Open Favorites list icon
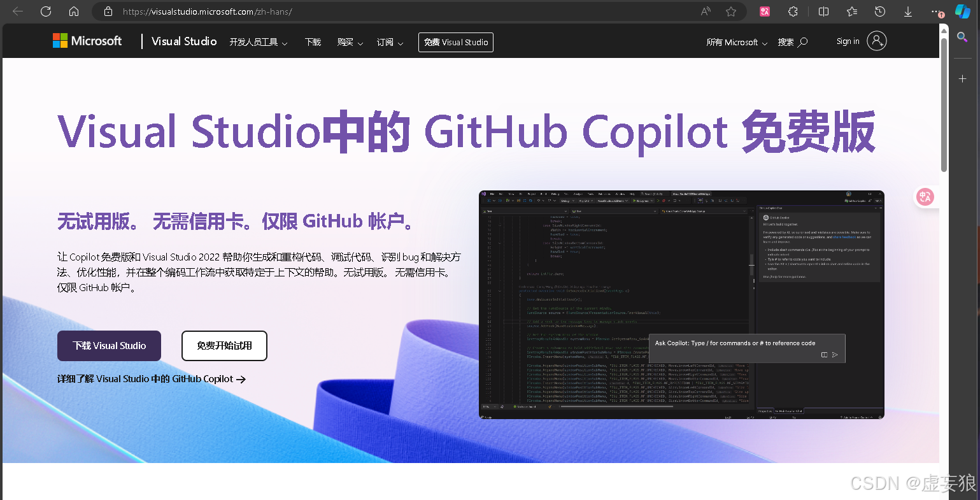 [852, 11]
